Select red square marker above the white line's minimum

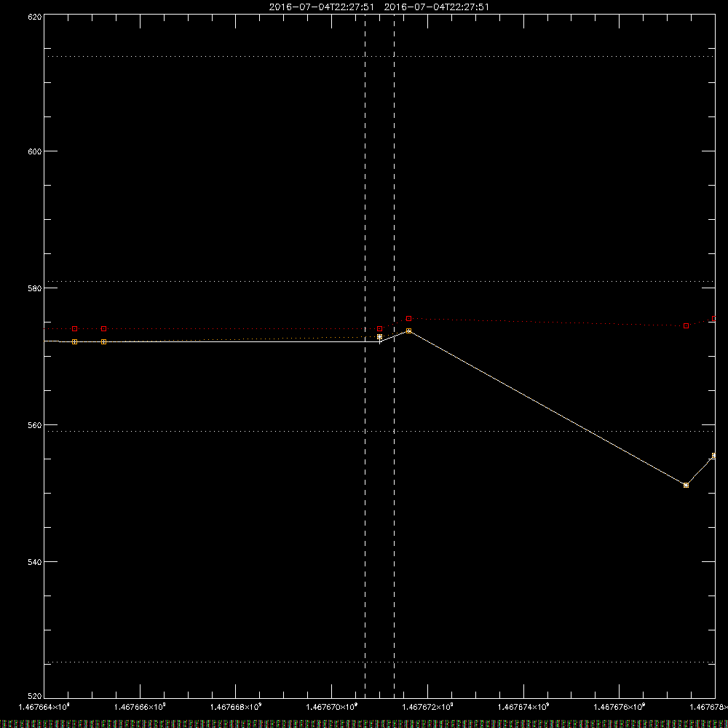[687, 326]
